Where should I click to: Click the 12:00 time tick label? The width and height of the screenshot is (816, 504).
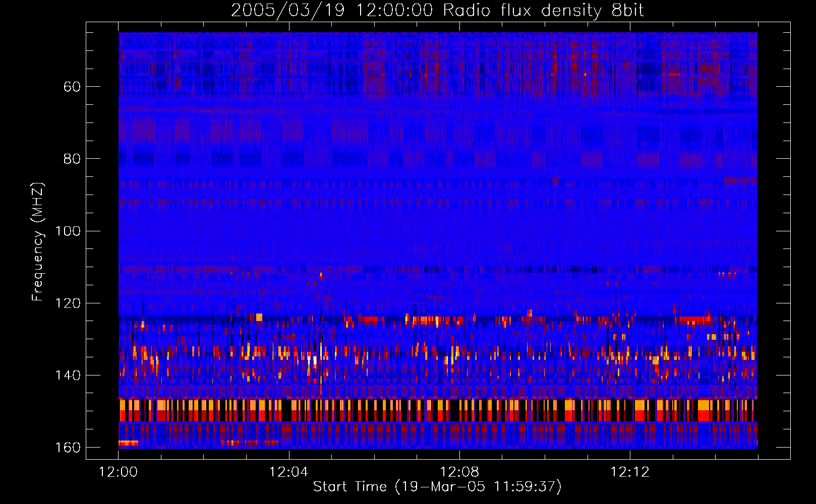119,472
